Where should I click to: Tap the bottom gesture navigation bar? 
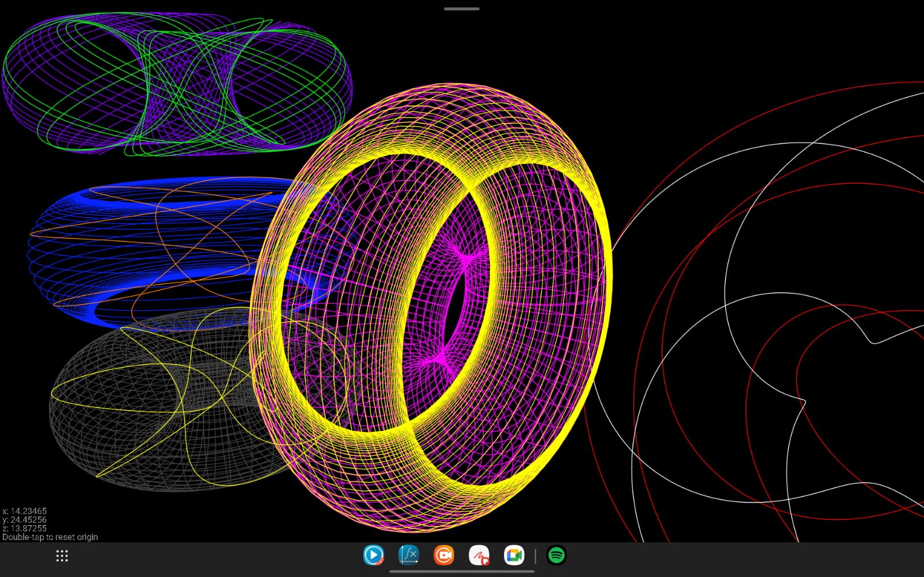(462, 572)
